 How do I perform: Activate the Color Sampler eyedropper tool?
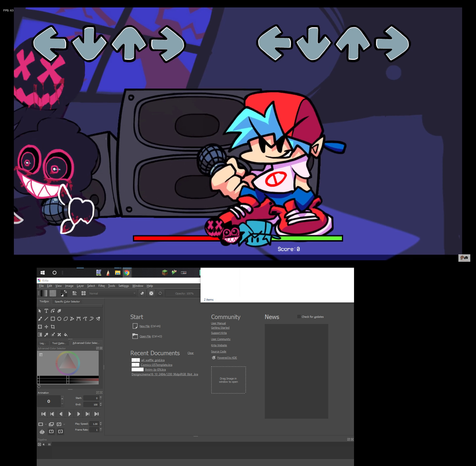(x=46, y=335)
